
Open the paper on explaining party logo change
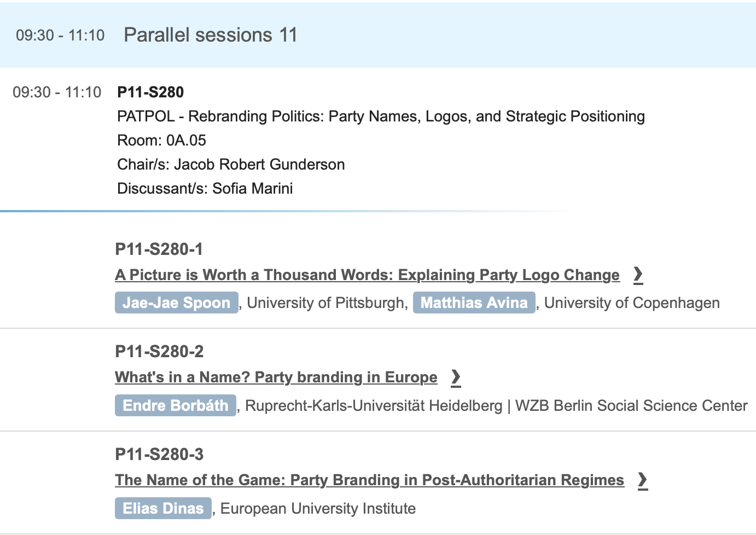coord(367,275)
